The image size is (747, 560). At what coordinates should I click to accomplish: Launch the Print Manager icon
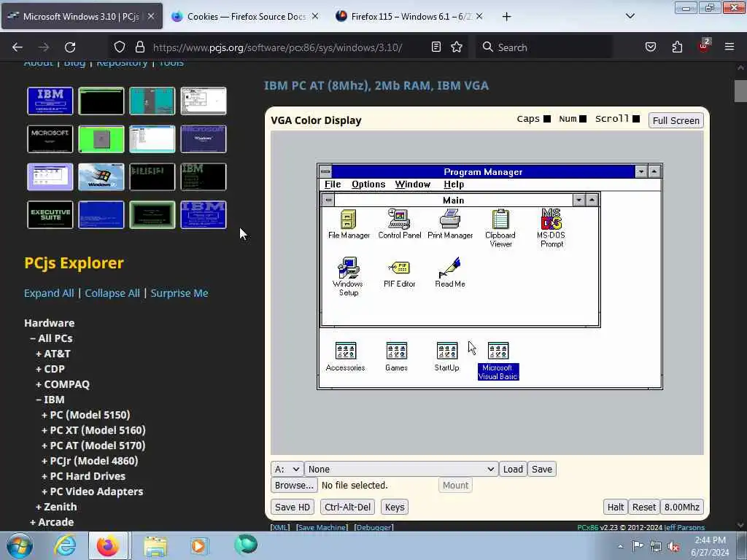coord(449,225)
